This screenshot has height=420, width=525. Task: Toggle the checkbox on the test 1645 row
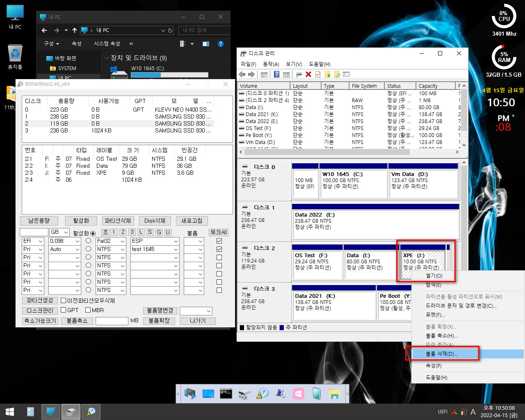pyautogui.click(x=219, y=249)
